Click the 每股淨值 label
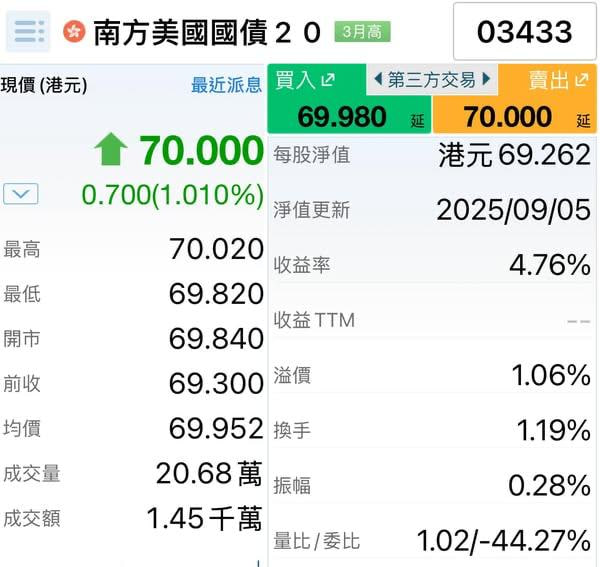 312,155
